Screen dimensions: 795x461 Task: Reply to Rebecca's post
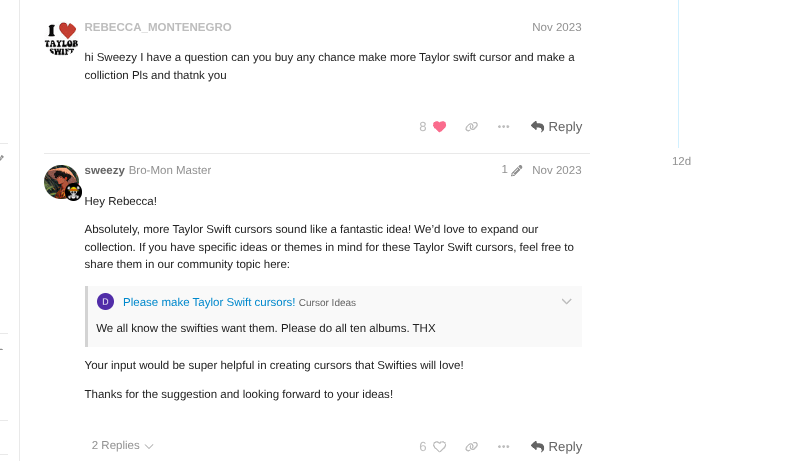(x=556, y=127)
